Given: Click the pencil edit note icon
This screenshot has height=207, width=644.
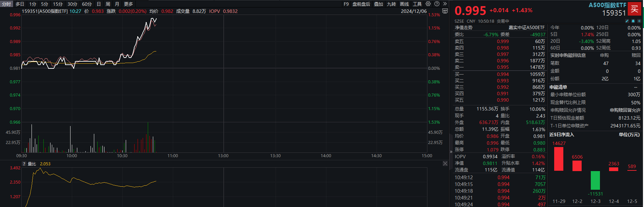Looking at the screenshot, I should pos(627,21).
